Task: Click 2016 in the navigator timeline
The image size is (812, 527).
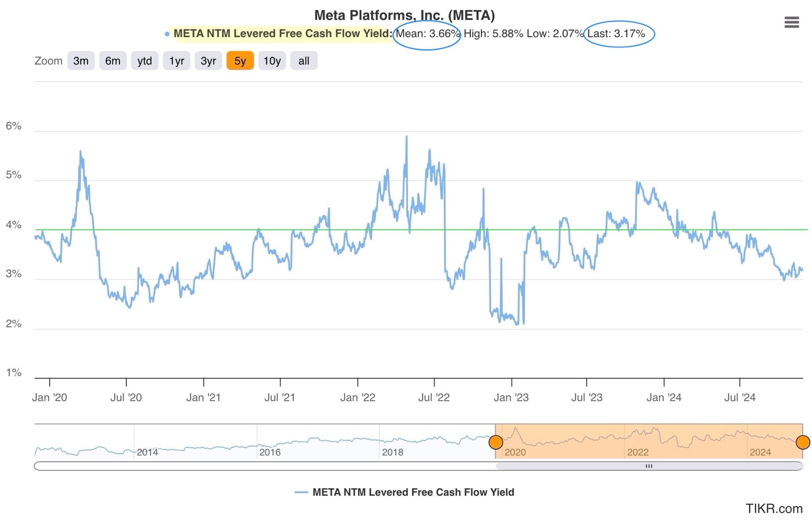Action: click(x=269, y=452)
